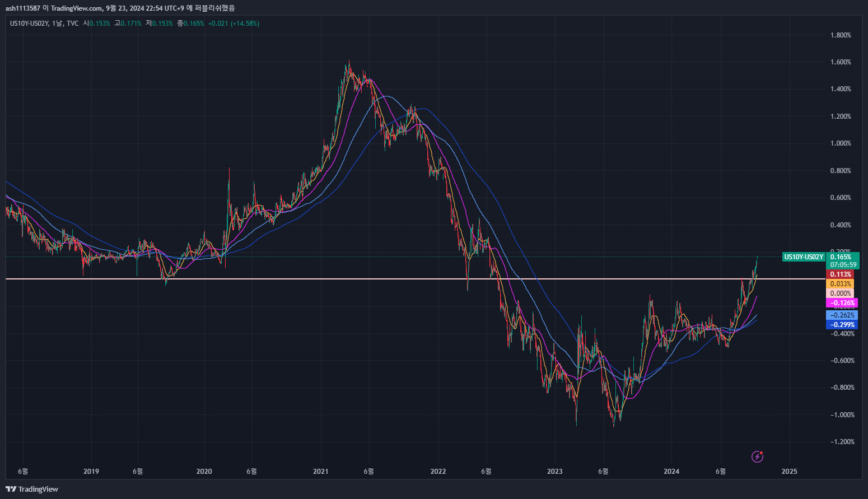The width and height of the screenshot is (868, 499).
Task: Click the green US10Y-US02Y symbol tag
Action: point(804,257)
